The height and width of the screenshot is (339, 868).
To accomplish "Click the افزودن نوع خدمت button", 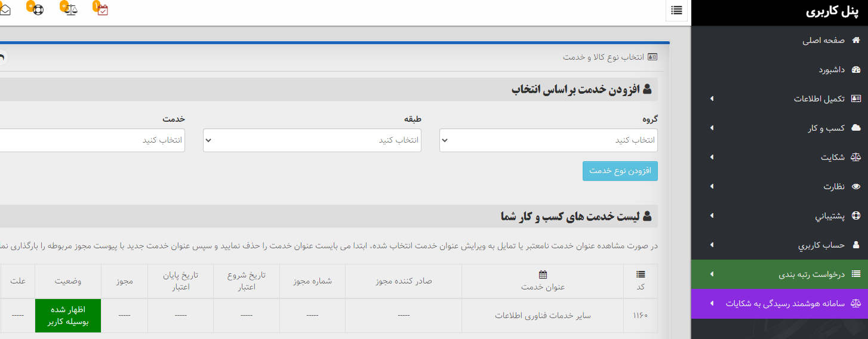I will (620, 171).
